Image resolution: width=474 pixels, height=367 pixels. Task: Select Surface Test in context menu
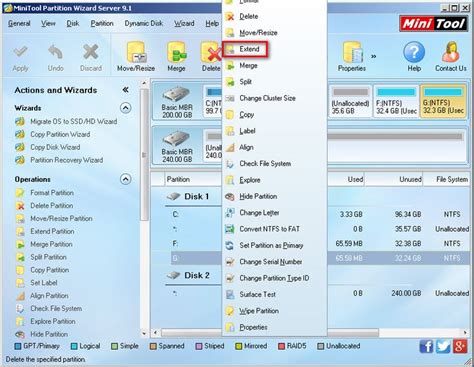[x=274, y=295]
